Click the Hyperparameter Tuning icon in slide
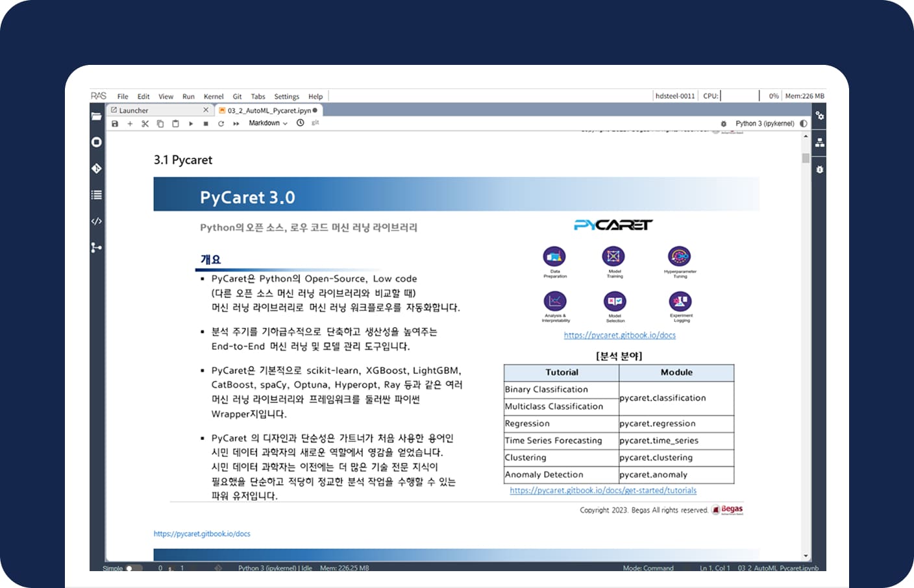Viewport: 914px width, 588px height. [x=679, y=256]
